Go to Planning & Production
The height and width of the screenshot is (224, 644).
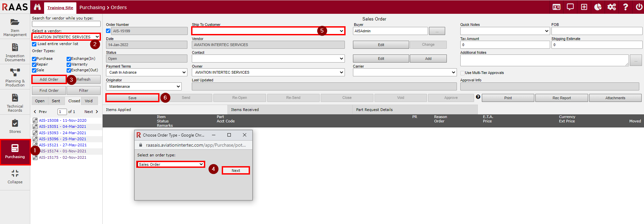click(x=15, y=77)
